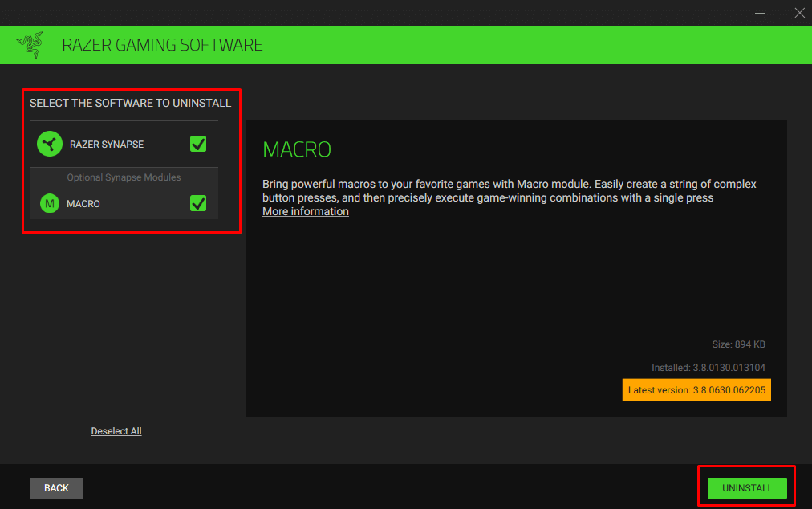This screenshot has height=509, width=812.
Task: Uncheck the Razer Synapse checkbox
Action: [198, 144]
